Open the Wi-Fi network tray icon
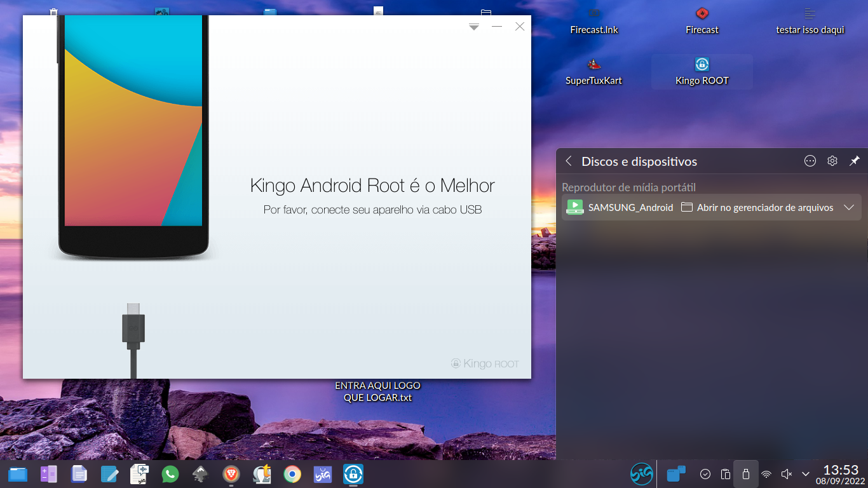This screenshot has height=488, width=868. coord(766,474)
